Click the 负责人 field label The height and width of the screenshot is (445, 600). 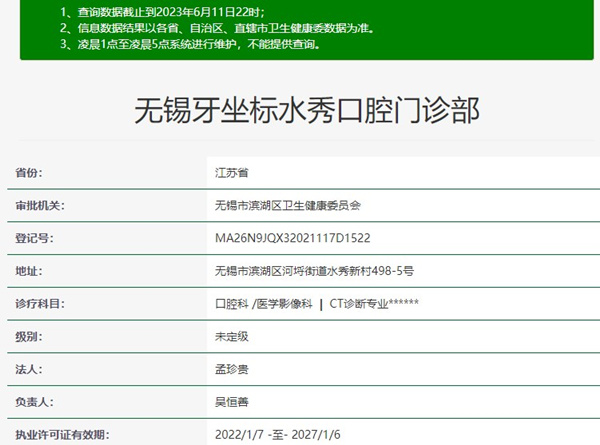[x=34, y=403]
